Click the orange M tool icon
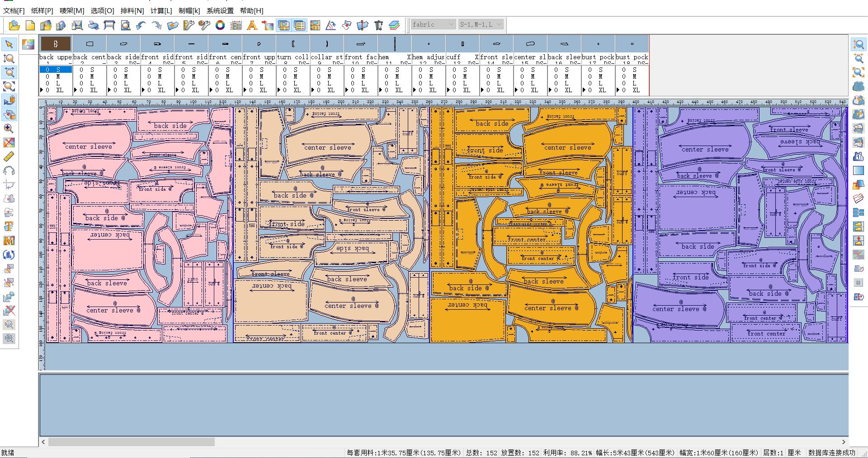 [x=9, y=241]
